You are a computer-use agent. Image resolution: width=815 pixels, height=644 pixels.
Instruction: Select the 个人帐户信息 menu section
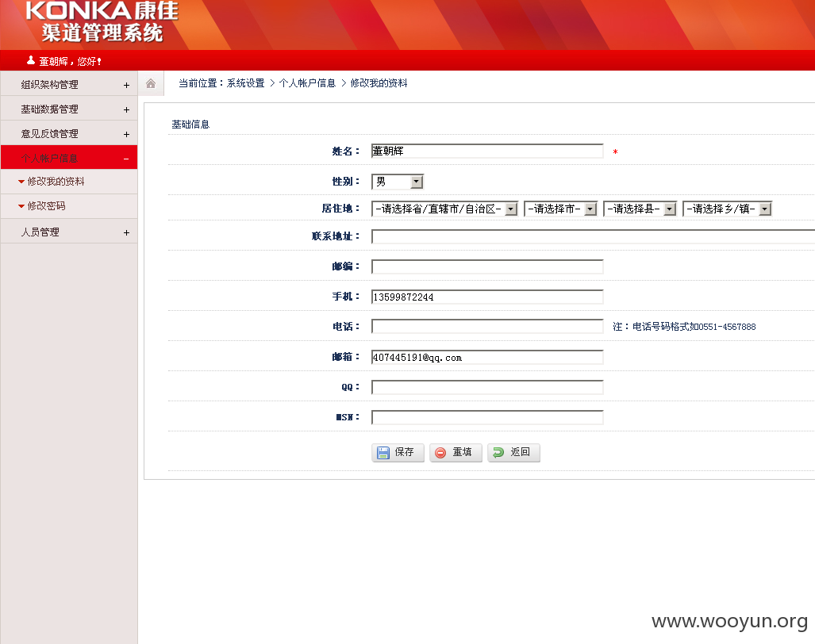tap(69, 158)
